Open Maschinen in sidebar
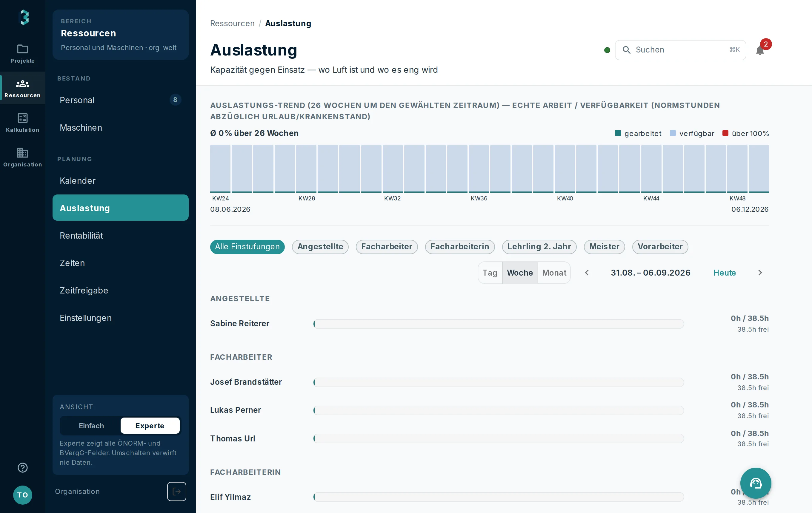The height and width of the screenshot is (513, 812). pyautogui.click(x=120, y=128)
